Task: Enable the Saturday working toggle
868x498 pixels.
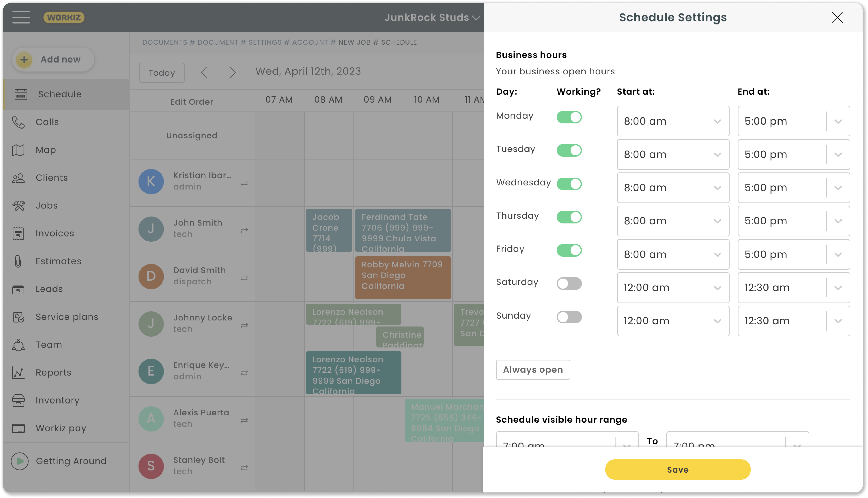Action: point(569,284)
